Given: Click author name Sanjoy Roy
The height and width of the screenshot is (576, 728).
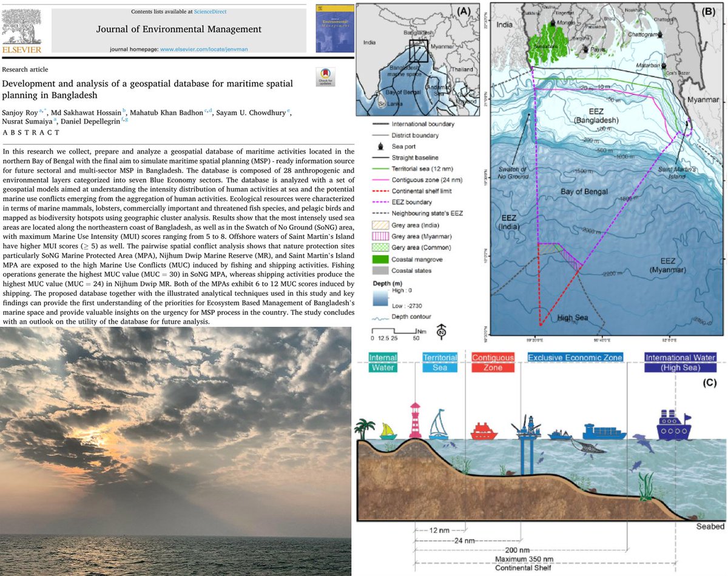Looking at the screenshot, I should [20, 113].
